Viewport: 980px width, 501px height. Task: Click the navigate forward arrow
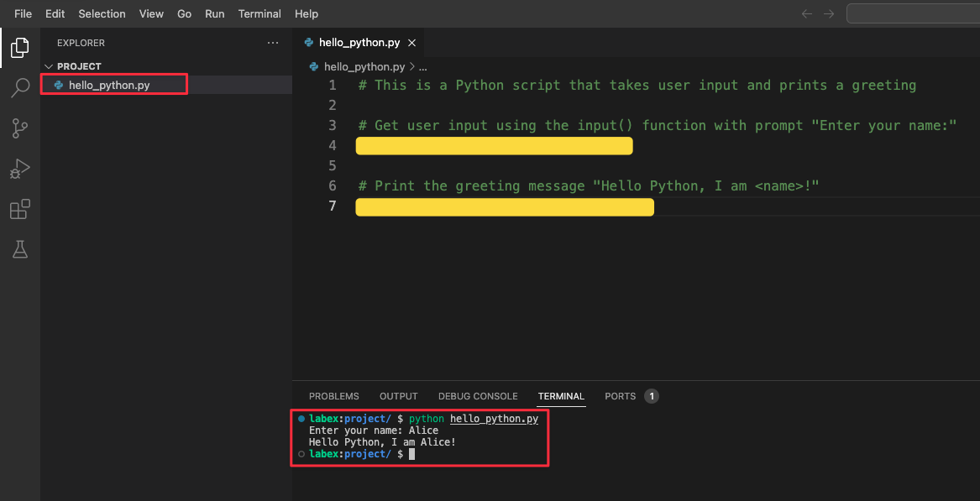(x=828, y=13)
